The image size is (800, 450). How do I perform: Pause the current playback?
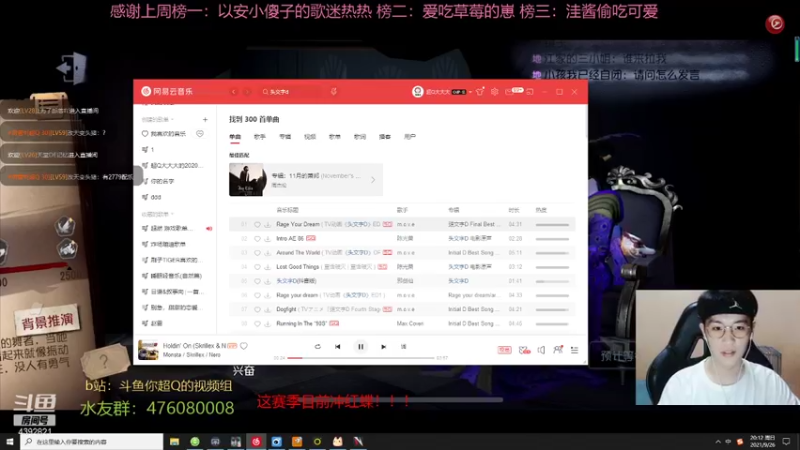(361, 347)
